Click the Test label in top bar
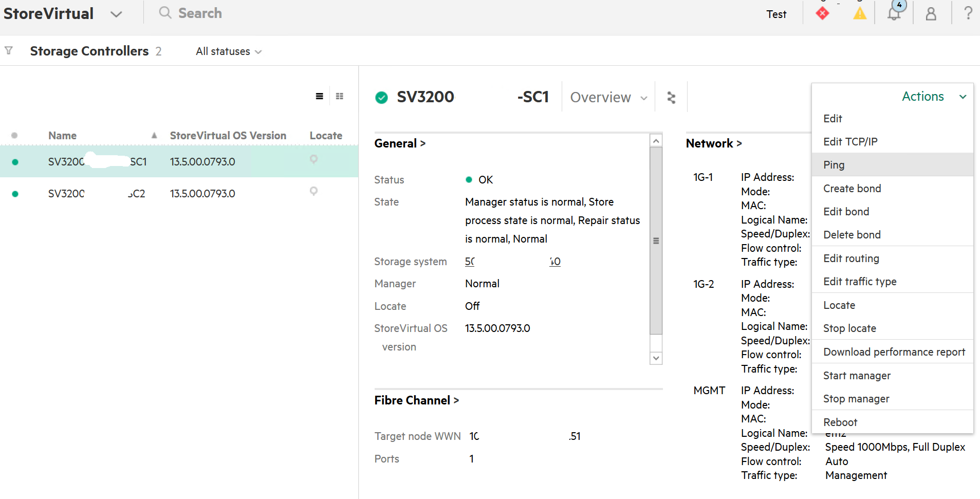 [x=776, y=14]
